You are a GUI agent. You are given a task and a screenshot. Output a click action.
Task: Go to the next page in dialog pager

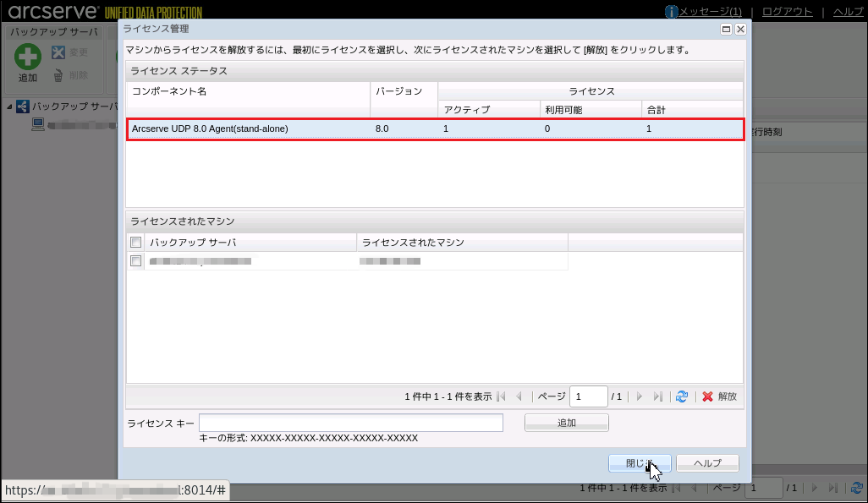click(640, 396)
